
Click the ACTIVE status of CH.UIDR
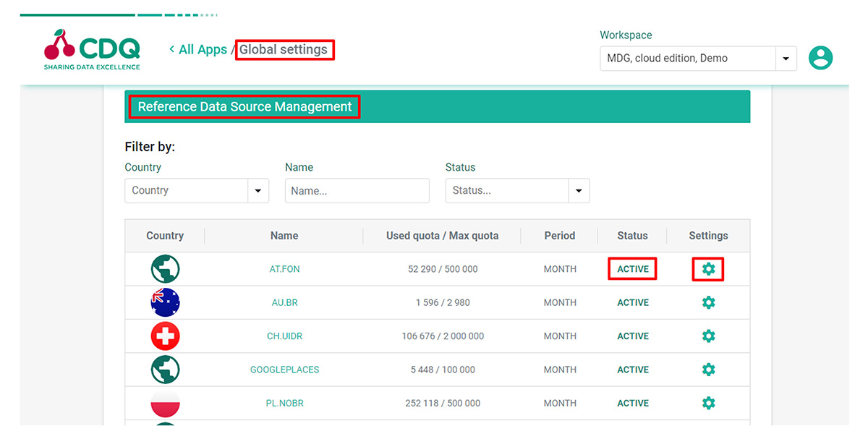pyautogui.click(x=633, y=336)
